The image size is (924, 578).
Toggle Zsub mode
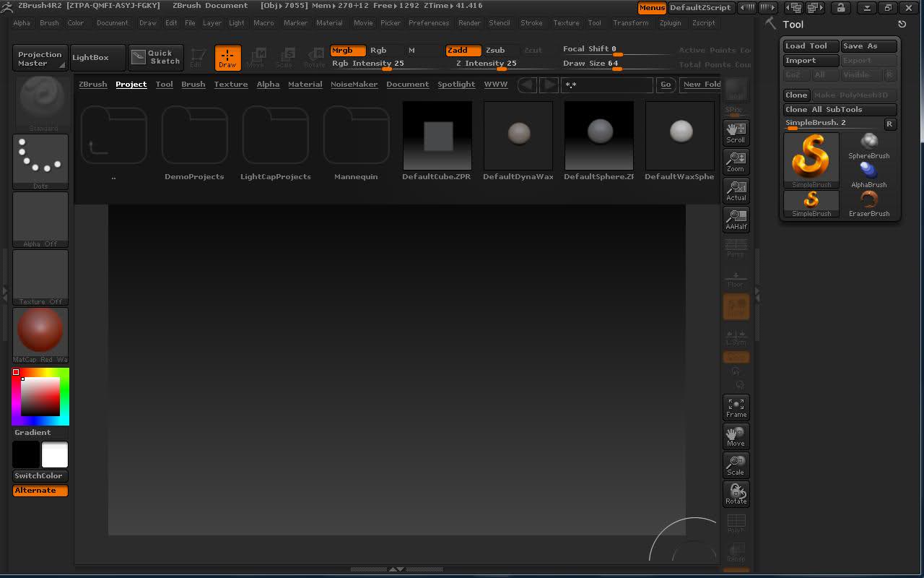pos(495,51)
